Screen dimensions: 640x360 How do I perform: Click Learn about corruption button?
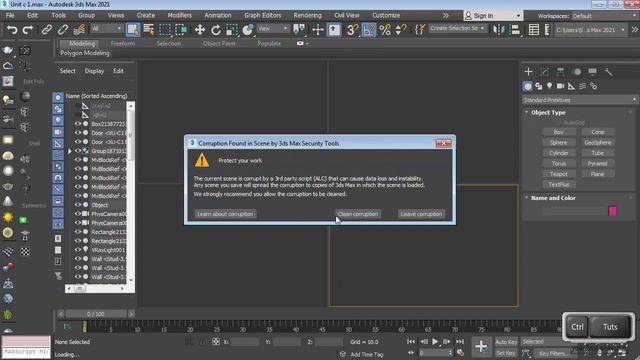(x=225, y=214)
